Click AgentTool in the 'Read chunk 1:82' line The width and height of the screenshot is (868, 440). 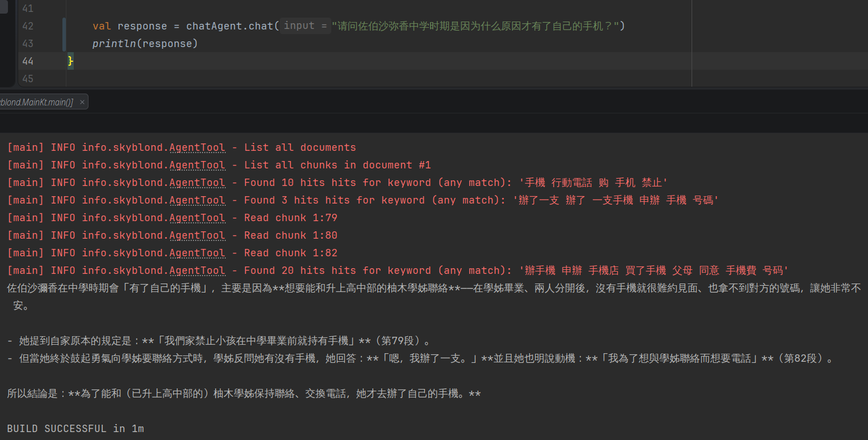pyautogui.click(x=197, y=253)
